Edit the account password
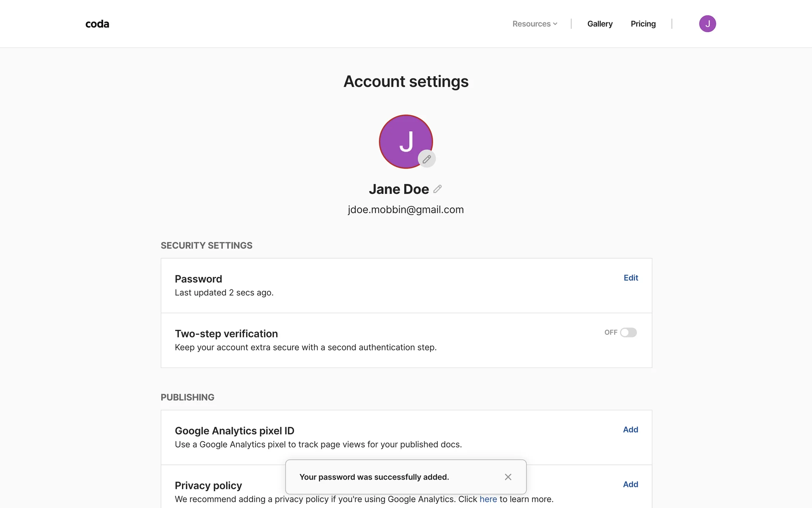Screen dimensions: 812x508 (631, 278)
